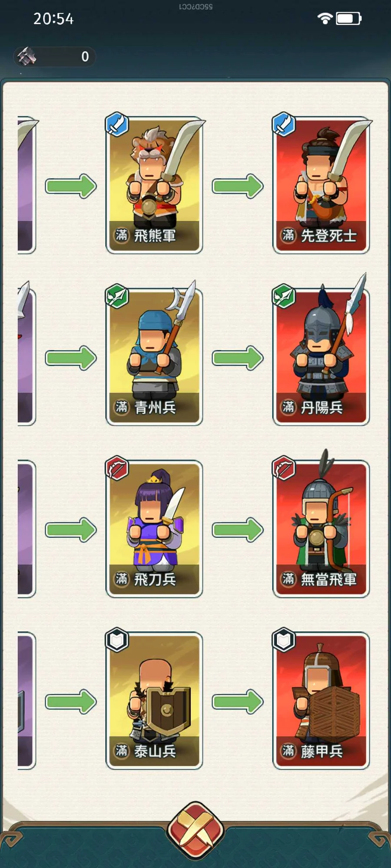Tap green spear badge on 丹陽兵 card
This screenshot has width=391, height=868.
pos(284,296)
